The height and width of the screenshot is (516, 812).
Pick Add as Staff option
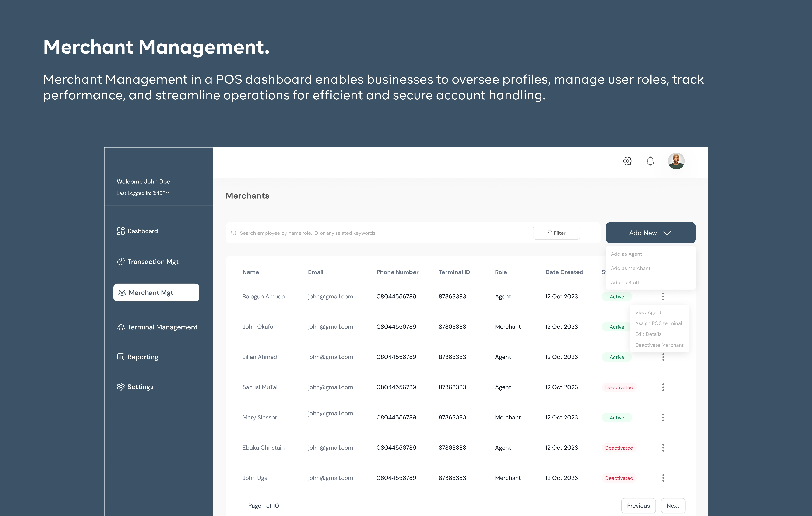pyautogui.click(x=625, y=283)
